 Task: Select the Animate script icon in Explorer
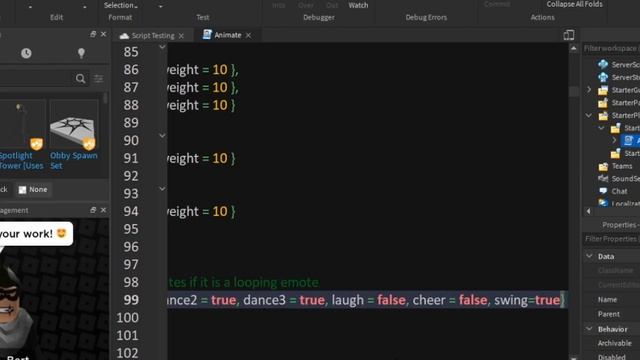click(628, 141)
